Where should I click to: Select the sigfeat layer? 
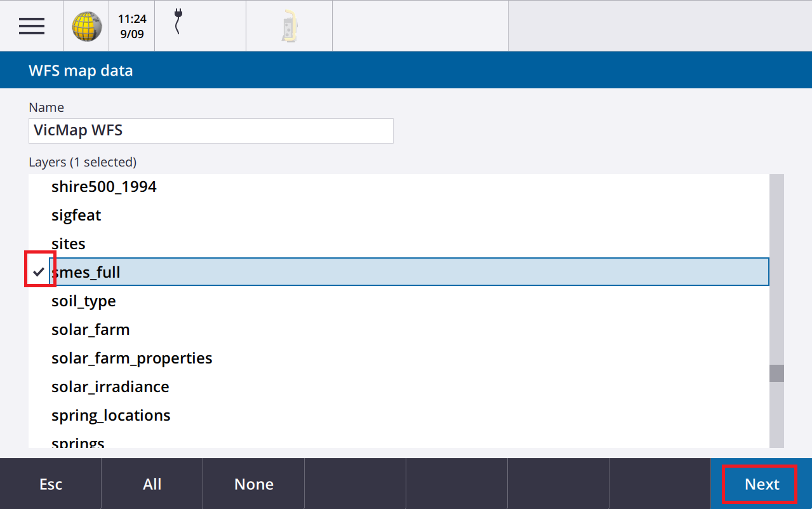click(x=76, y=215)
